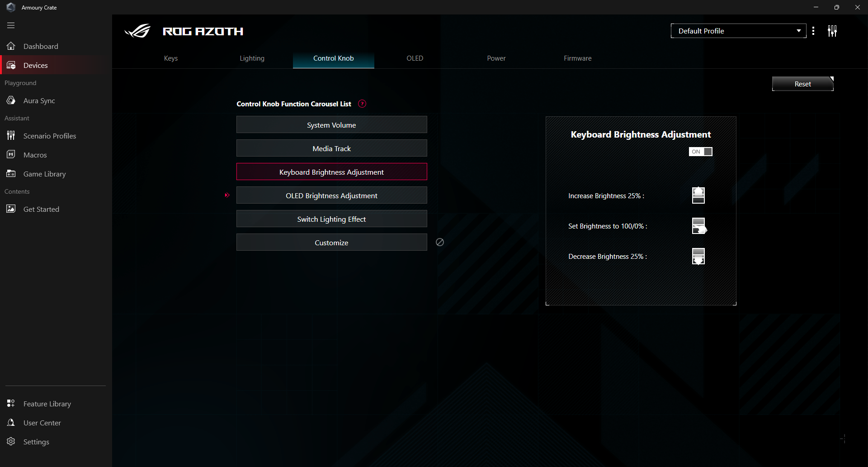The image size is (868, 467).
Task: Restore down the Armoury Crate window
Action: (837, 7)
